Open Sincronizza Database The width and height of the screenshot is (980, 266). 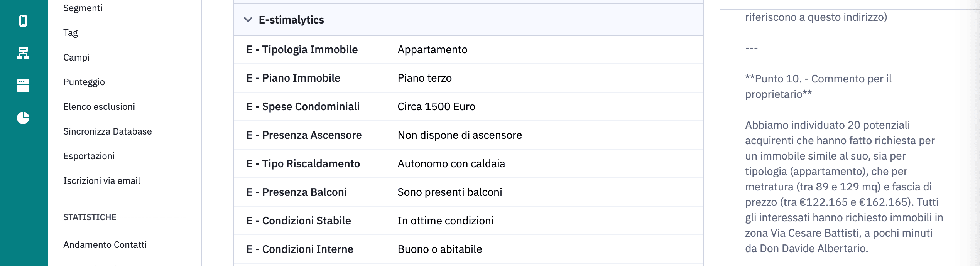click(108, 131)
